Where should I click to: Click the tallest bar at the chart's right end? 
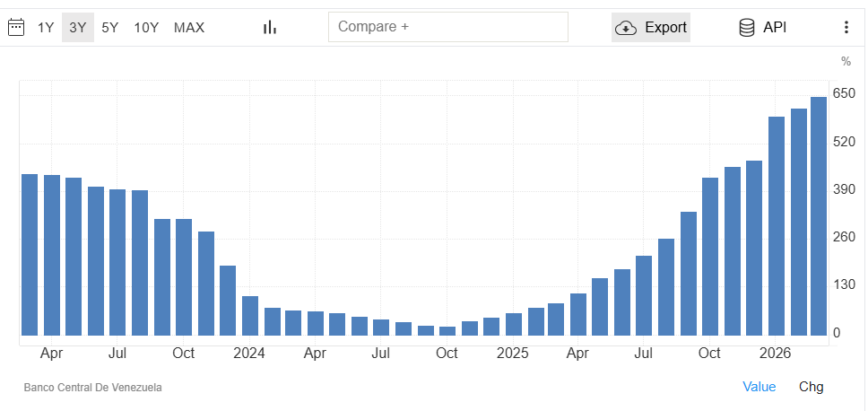click(x=819, y=216)
